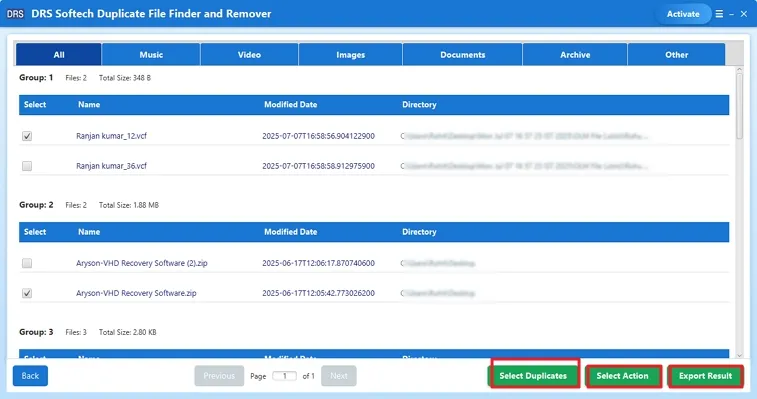Screen dimensions: 757x399
Task: Open the Video tab
Action: pyautogui.click(x=249, y=55)
